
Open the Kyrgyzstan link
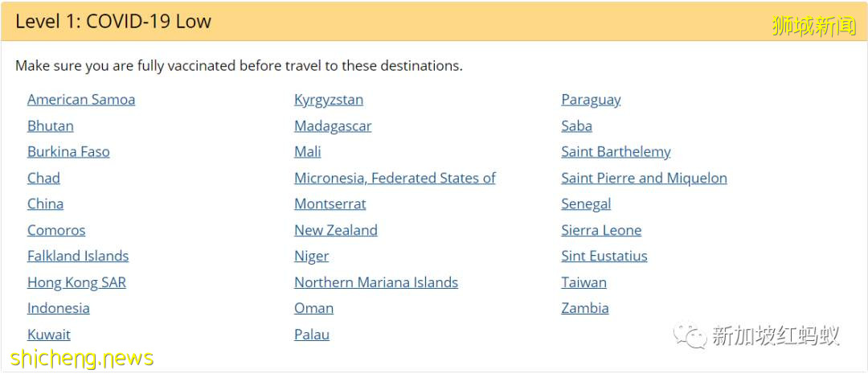click(x=329, y=100)
